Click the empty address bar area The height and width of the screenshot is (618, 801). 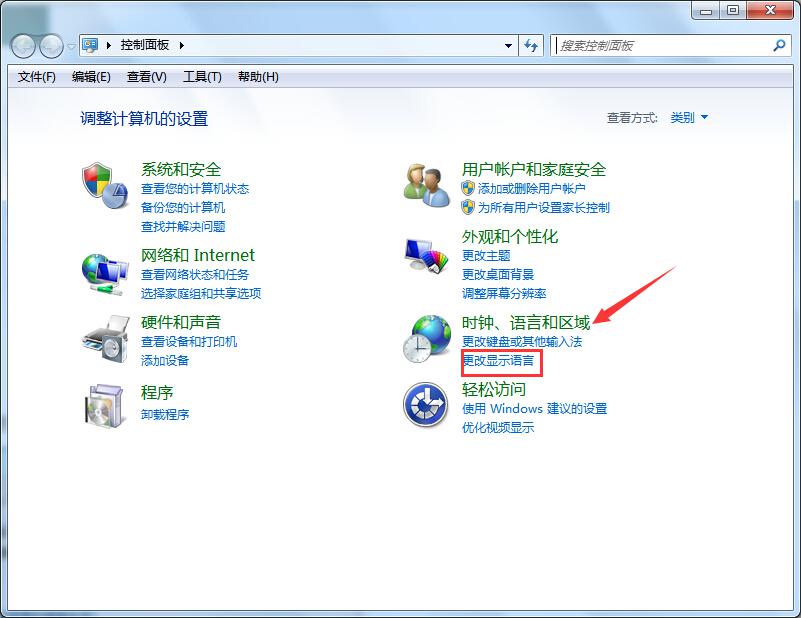pyautogui.click(x=342, y=45)
